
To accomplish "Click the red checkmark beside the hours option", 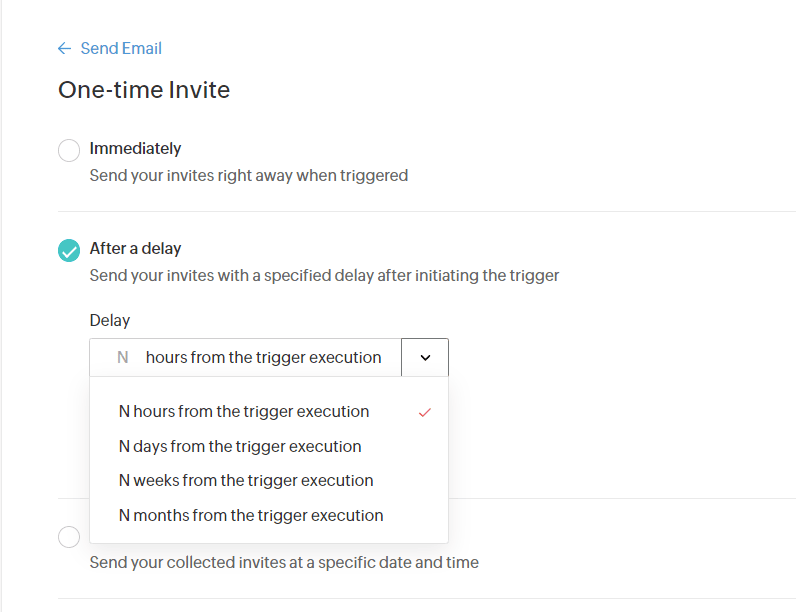I will pos(425,412).
